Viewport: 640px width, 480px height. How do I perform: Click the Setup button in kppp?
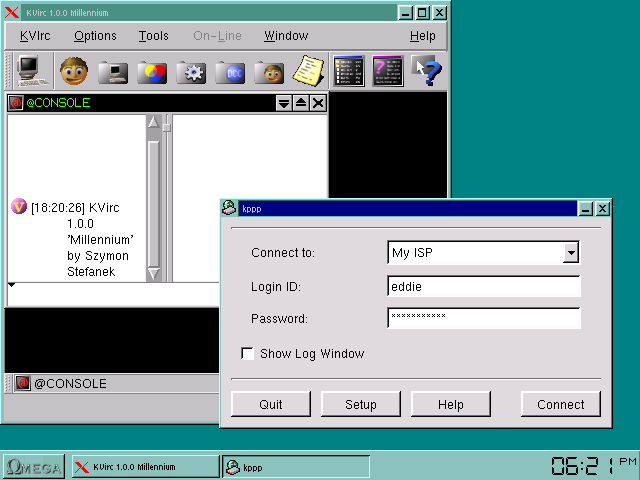361,404
